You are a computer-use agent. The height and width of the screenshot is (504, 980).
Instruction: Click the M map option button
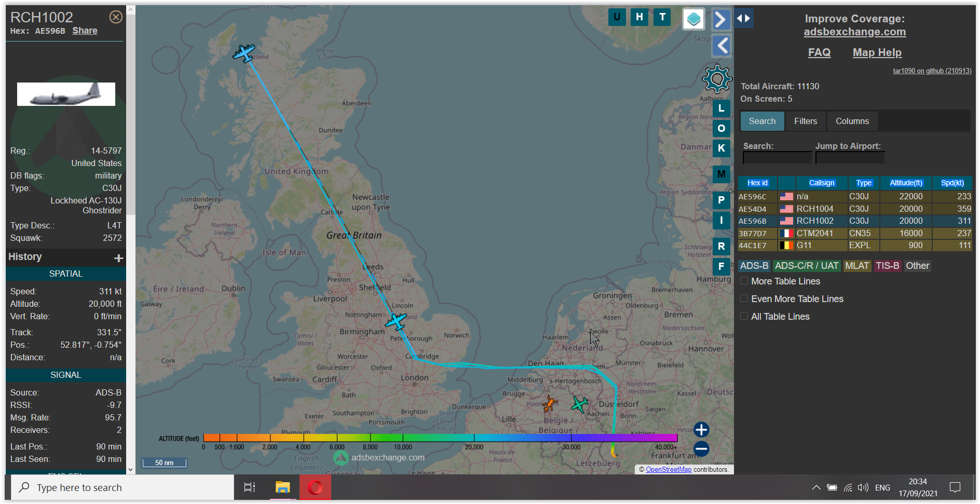[722, 174]
